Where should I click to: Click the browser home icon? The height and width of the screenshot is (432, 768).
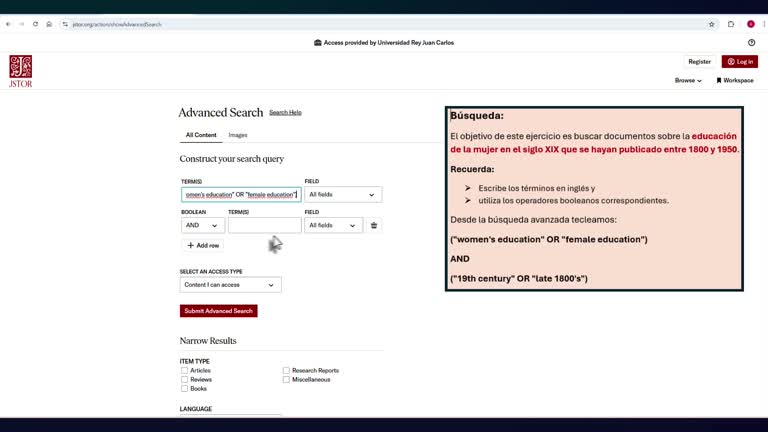tap(49, 24)
